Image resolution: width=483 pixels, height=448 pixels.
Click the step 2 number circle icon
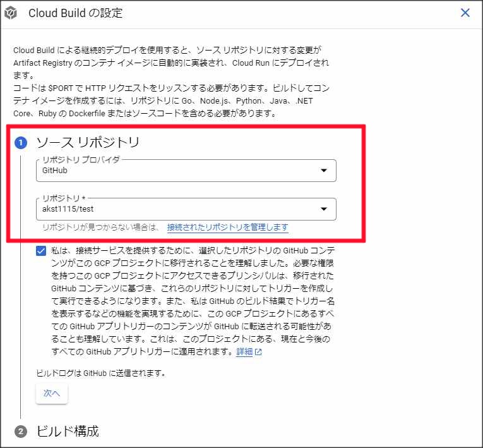pyautogui.click(x=21, y=432)
